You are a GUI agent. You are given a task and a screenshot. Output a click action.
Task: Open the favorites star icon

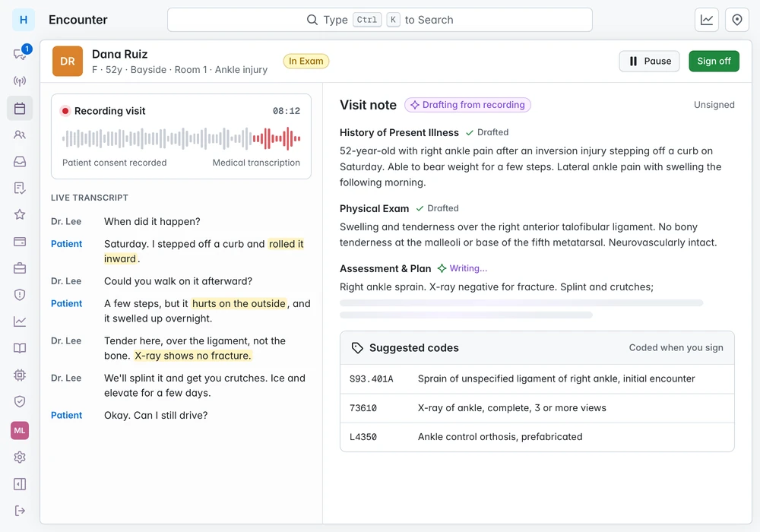(20, 214)
